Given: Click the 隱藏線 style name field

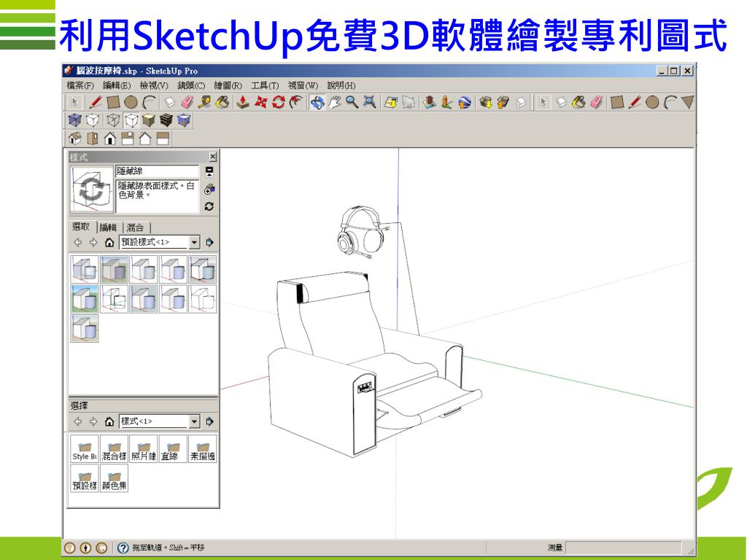Looking at the screenshot, I should click(x=158, y=171).
